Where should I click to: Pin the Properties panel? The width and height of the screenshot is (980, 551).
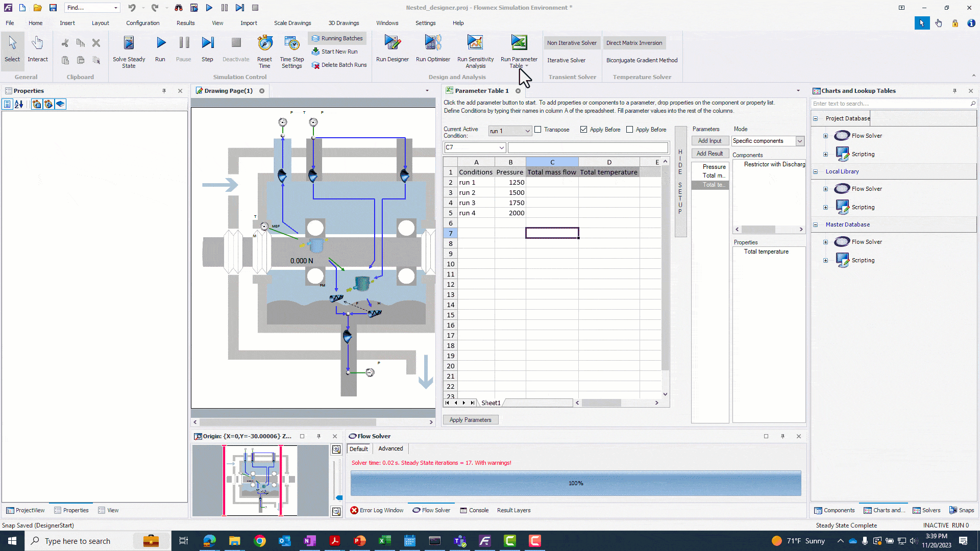(x=164, y=91)
